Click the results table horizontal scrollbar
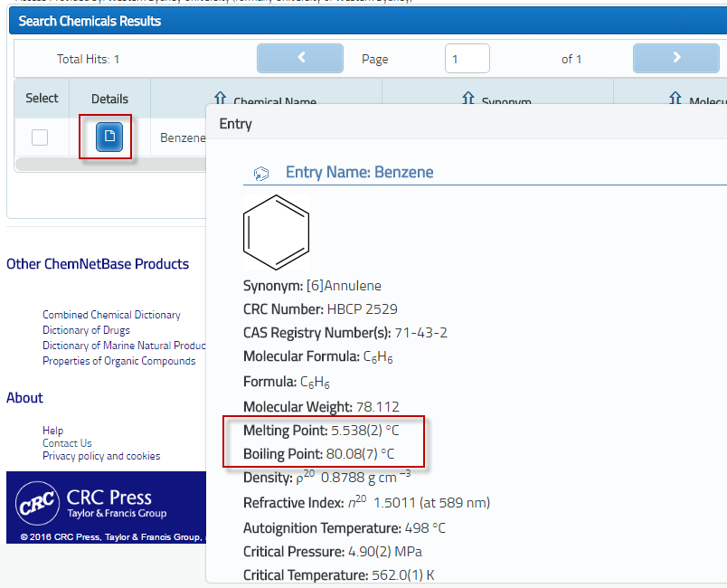 tap(110, 164)
